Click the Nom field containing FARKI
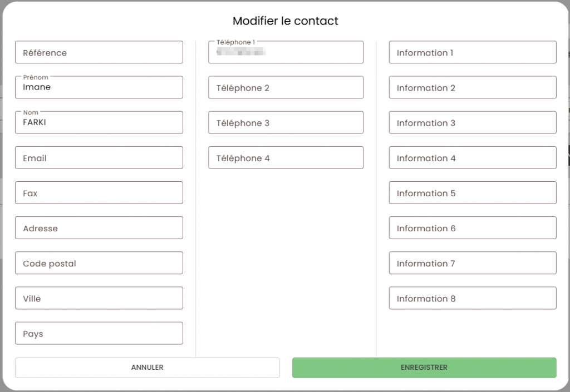The image size is (570, 392). pyautogui.click(x=99, y=122)
